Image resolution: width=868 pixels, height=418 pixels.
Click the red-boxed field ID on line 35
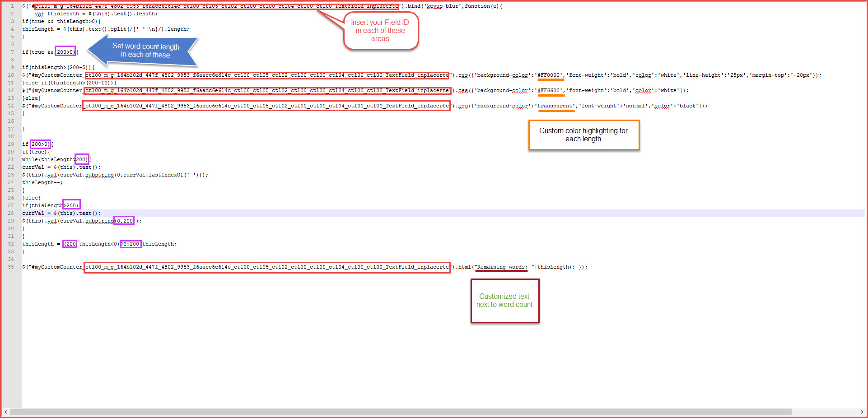pos(266,267)
